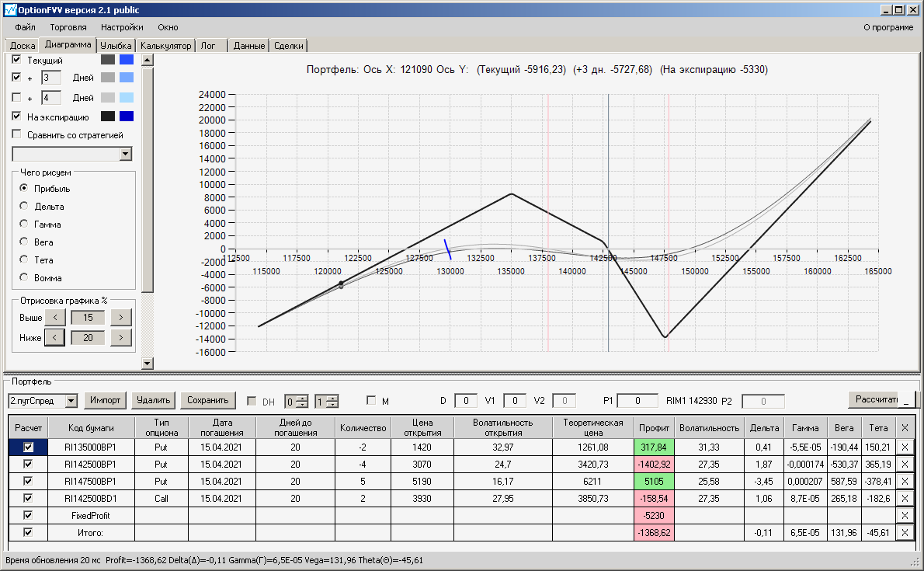Select the Дельта radio button

coord(23,206)
